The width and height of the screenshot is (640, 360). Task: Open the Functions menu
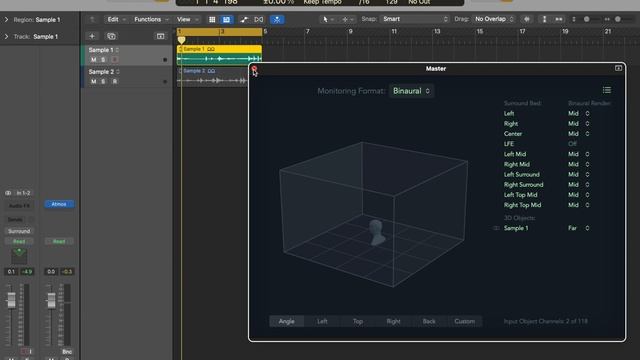(x=151, y=19)
